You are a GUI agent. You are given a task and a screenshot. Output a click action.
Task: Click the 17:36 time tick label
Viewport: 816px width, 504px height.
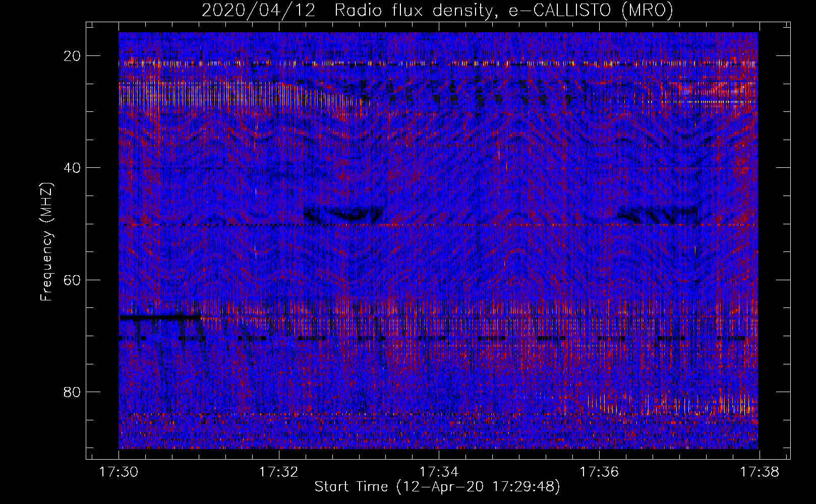599,472
